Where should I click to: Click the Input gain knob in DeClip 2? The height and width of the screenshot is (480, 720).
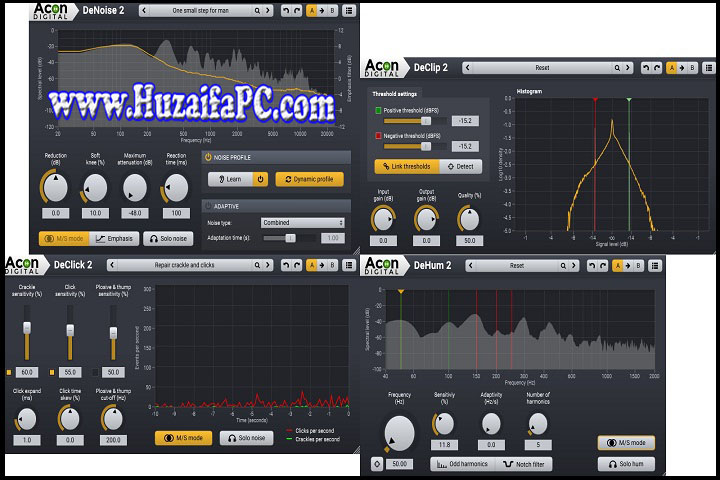383,219
